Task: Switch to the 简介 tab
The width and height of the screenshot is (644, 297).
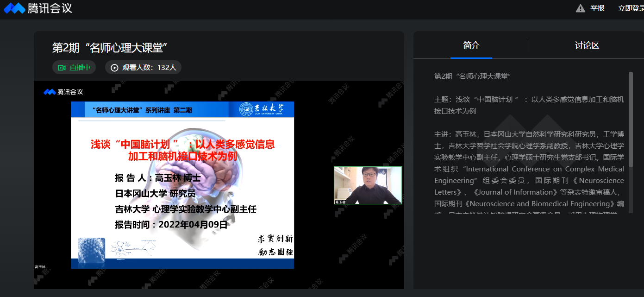Action: pos(471,45)
